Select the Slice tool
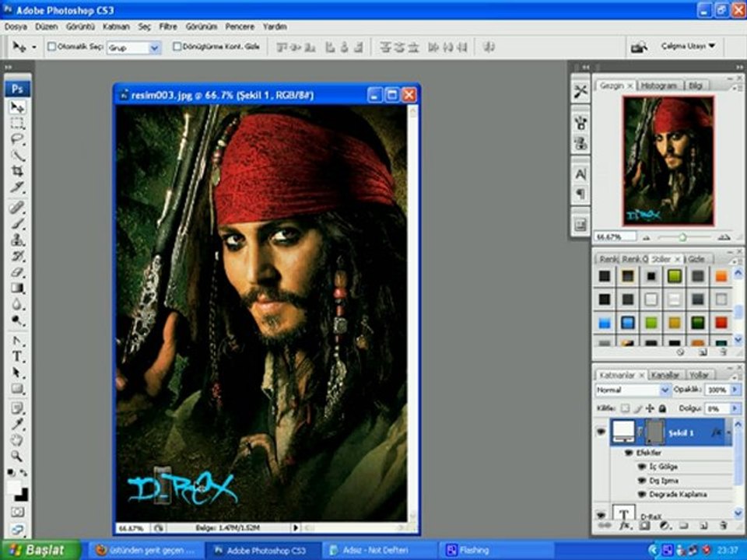The image size is (747, 560). pos(18,187)
